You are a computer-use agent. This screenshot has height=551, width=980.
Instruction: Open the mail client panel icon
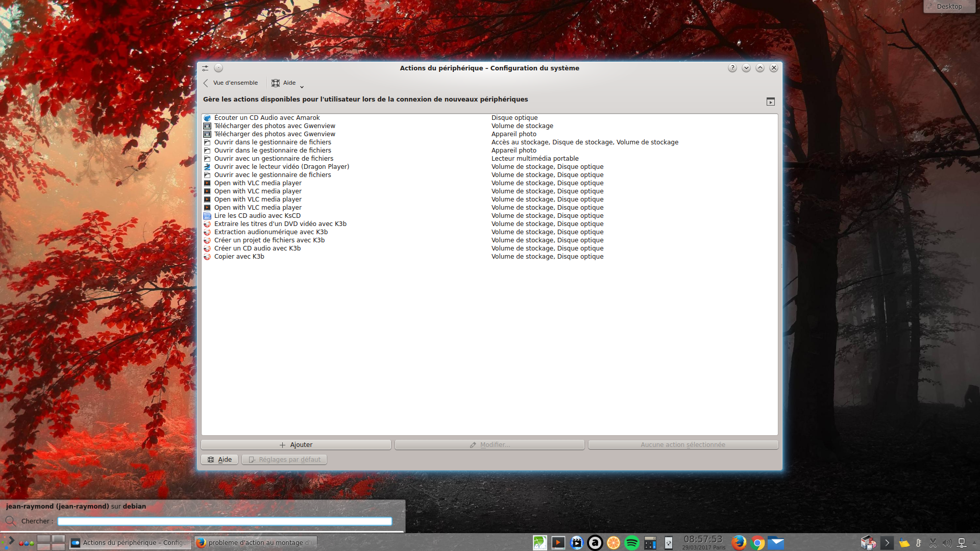click(x=776, y=543)
